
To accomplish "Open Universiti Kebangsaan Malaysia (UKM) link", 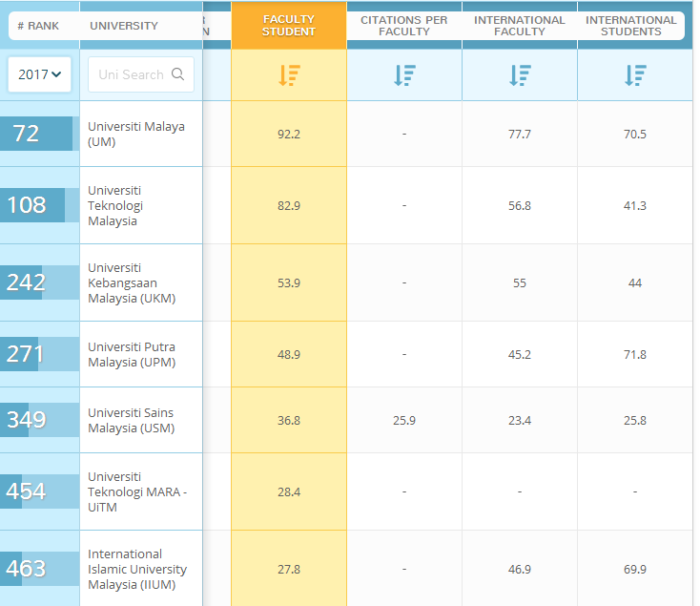I will pyautogui.click(x=132, y=282).
